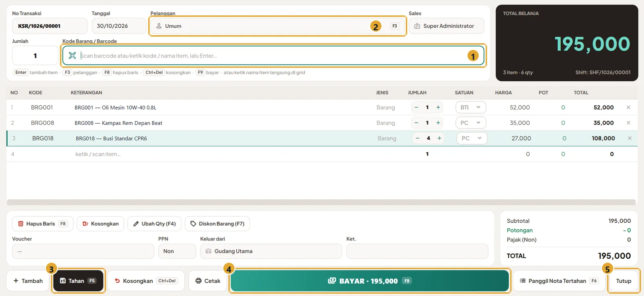Click the Ket. notes field
Screen dimensions: 644x296
pyautogui.click(x=417, y=251)
